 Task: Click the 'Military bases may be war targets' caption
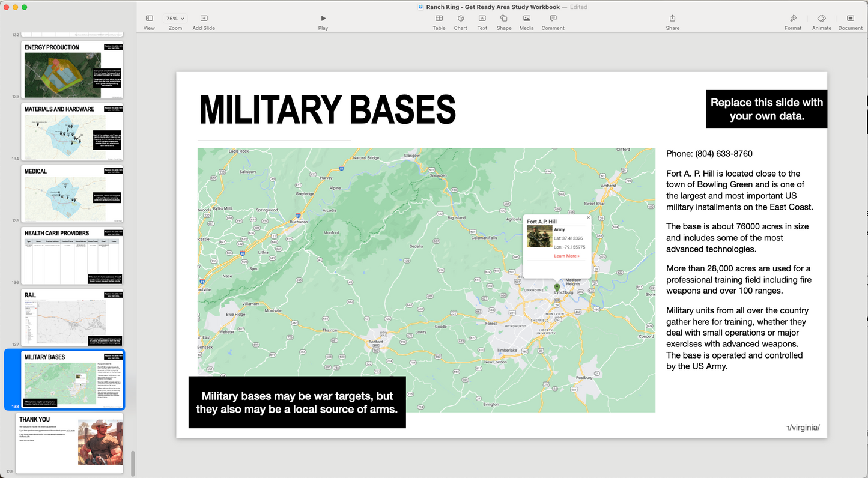pos(297,402)
